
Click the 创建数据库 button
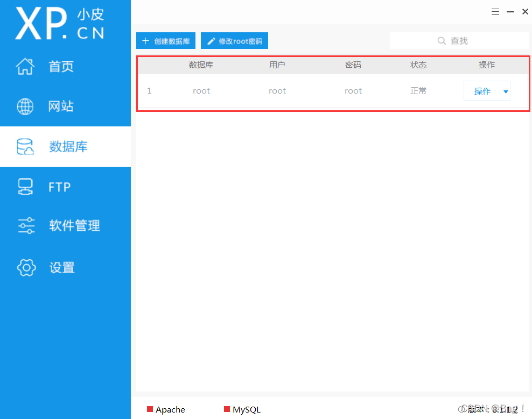165,41
